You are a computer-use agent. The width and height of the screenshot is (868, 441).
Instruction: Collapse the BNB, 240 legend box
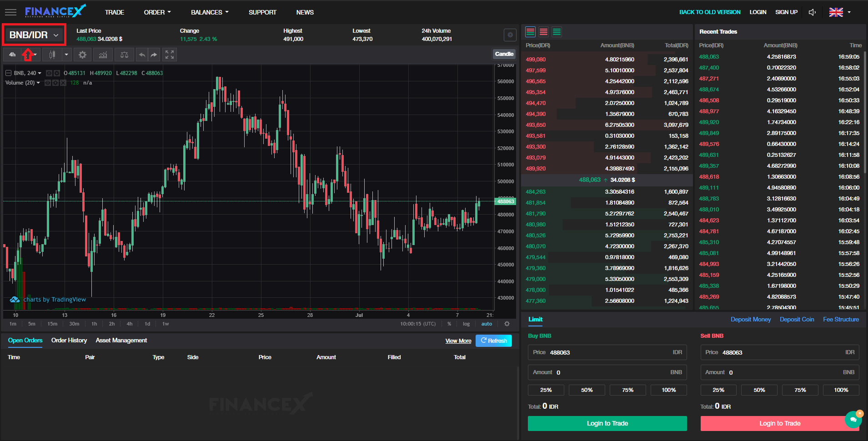(8, 73)
